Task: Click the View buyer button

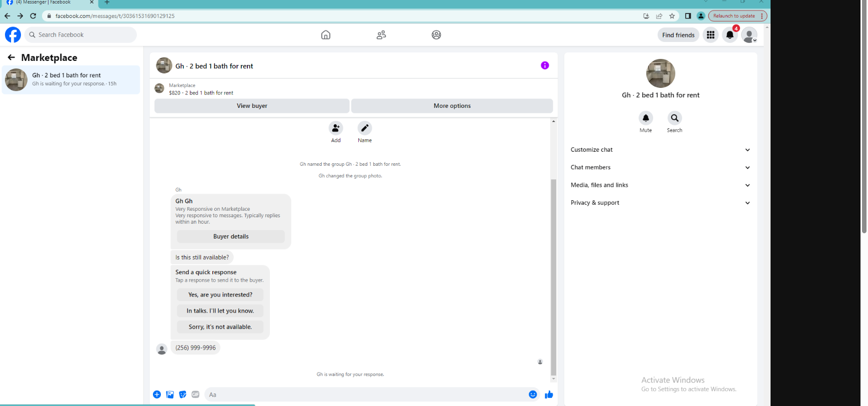Action: [x=252, y=106]
